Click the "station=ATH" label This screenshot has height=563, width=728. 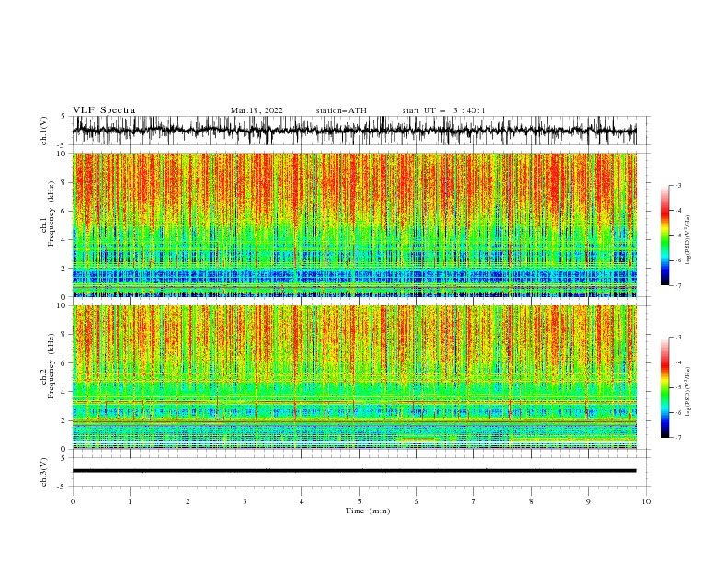click(341, 110)
